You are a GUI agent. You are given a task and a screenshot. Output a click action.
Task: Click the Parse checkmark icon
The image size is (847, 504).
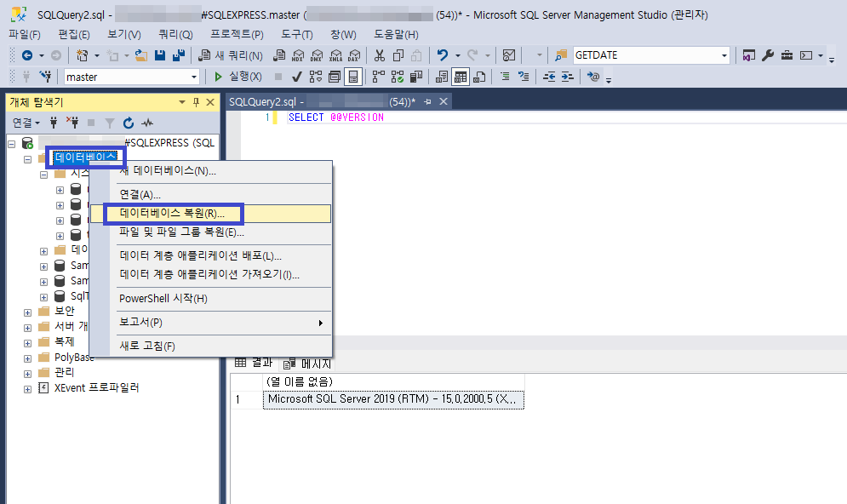[x=296, y=77]
